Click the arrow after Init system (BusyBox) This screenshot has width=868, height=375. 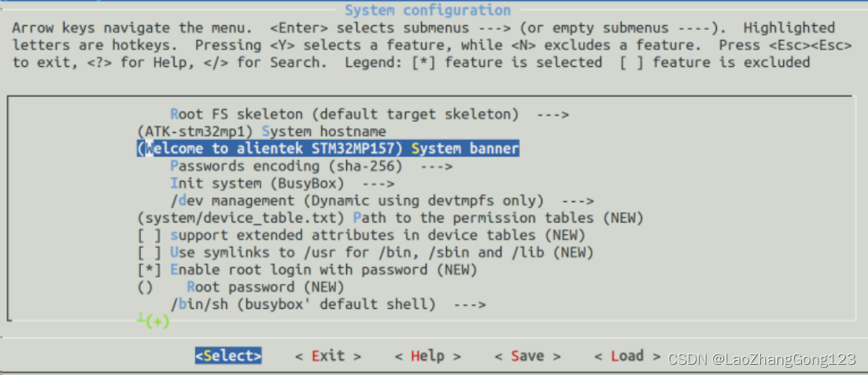pos(378,184)
